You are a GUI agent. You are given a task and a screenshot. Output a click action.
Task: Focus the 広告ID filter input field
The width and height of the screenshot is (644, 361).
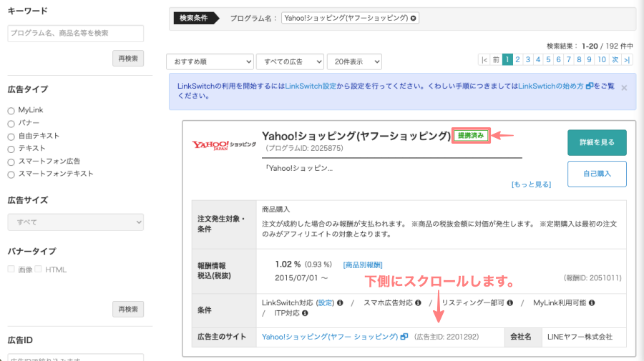coord(76,357)
